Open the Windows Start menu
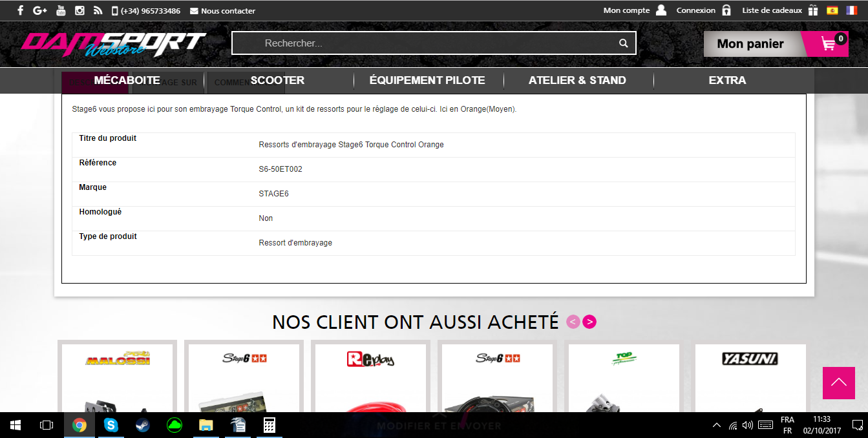This screenshot has height=438, width=868. (x=16, y=425)
